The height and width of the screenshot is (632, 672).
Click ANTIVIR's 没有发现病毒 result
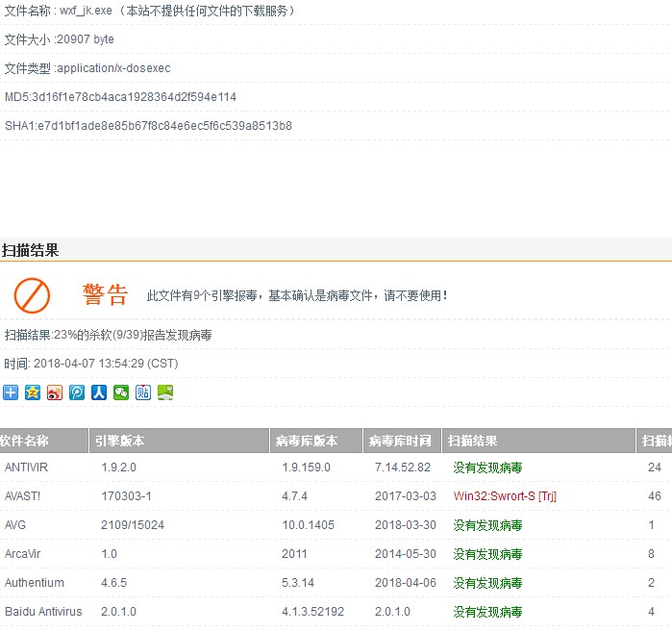[x=487, y=468]
